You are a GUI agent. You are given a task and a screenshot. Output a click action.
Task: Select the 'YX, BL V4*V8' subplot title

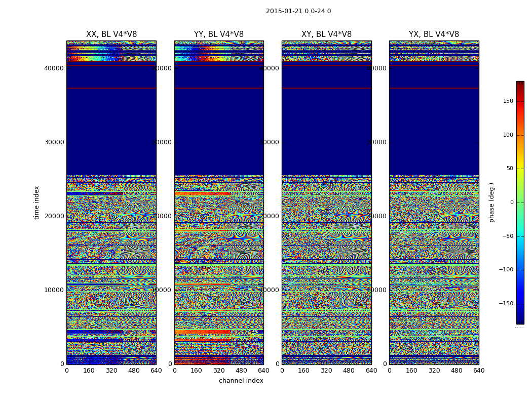[434, 34]
